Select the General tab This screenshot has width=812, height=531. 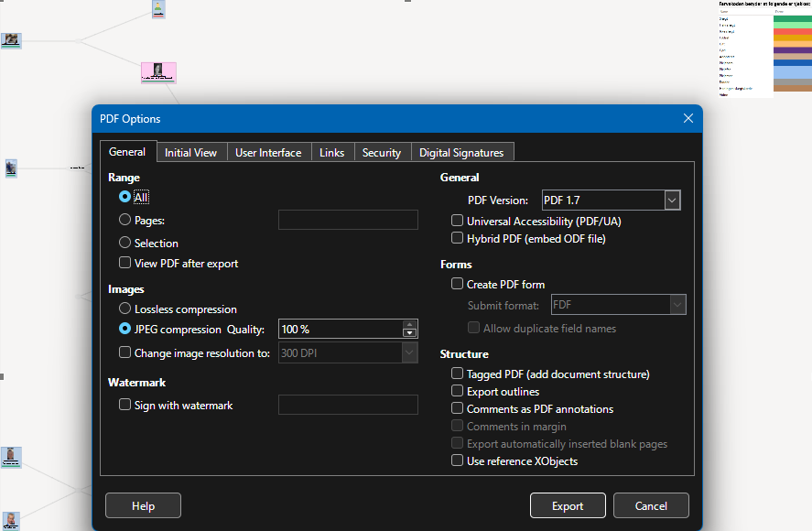pos(127,151)
